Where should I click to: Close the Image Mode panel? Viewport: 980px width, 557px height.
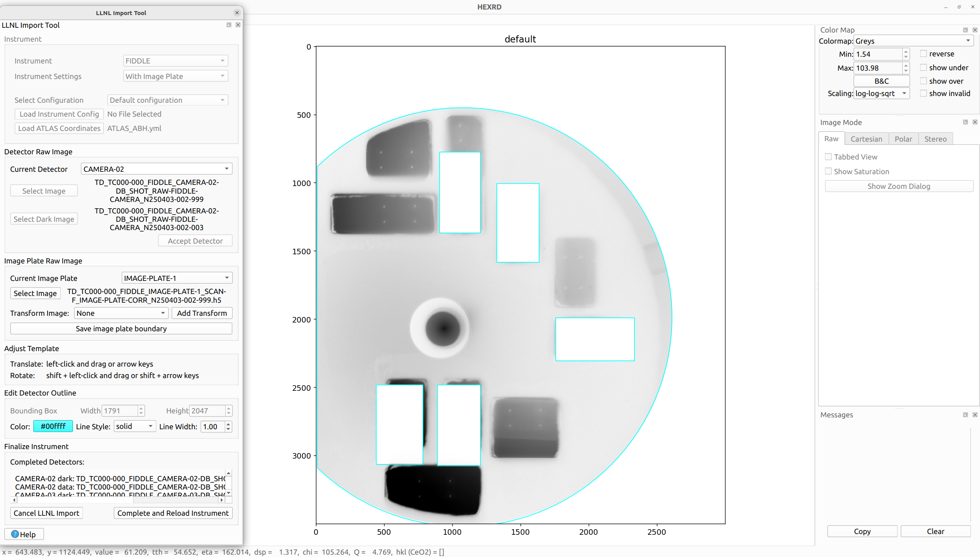[x=975, y=122]
